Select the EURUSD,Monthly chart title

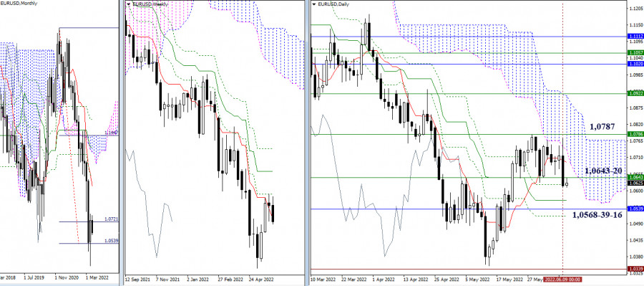[x=19, y=4]
